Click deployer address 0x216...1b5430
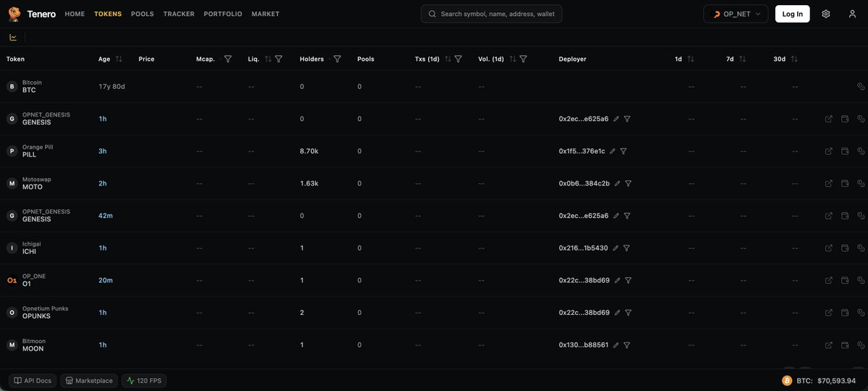The width and height of the screenshot is (868, 391). [x=583, y=248]
